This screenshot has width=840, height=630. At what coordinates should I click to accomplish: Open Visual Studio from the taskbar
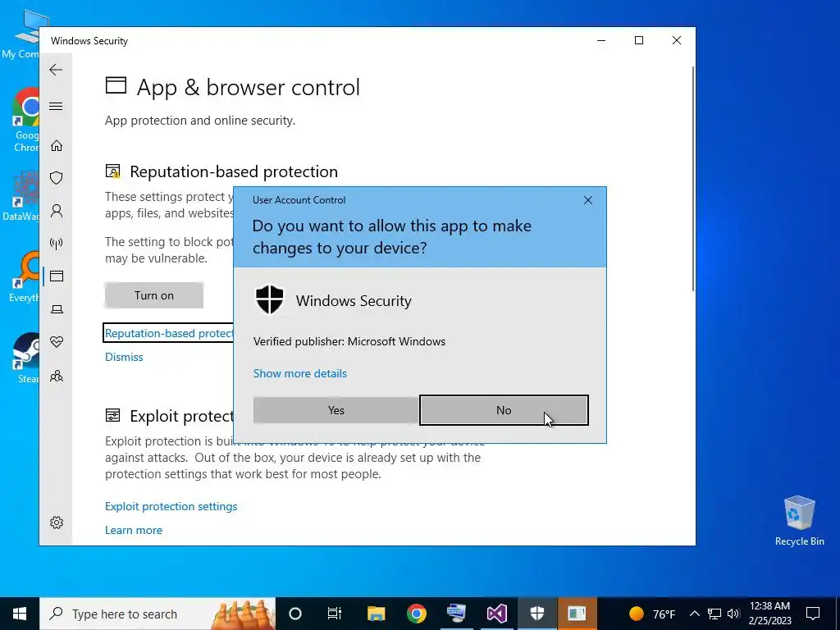tap(496, 614)
